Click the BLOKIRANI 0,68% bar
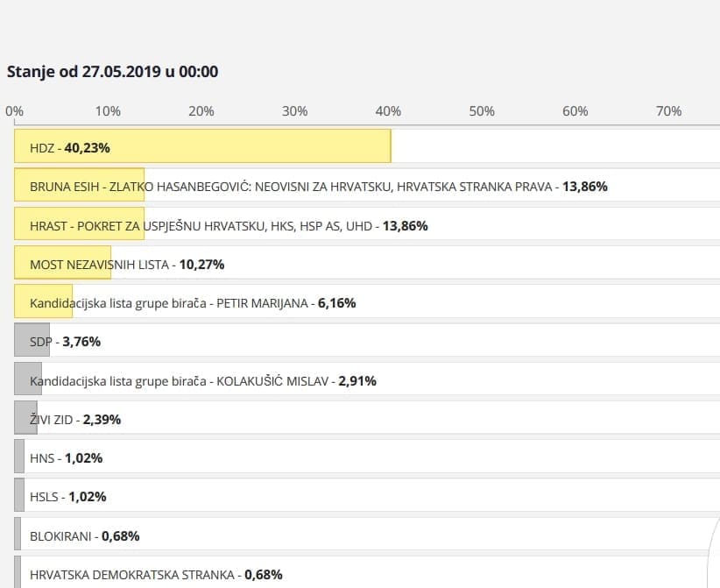720x588 pixels. 18,535
